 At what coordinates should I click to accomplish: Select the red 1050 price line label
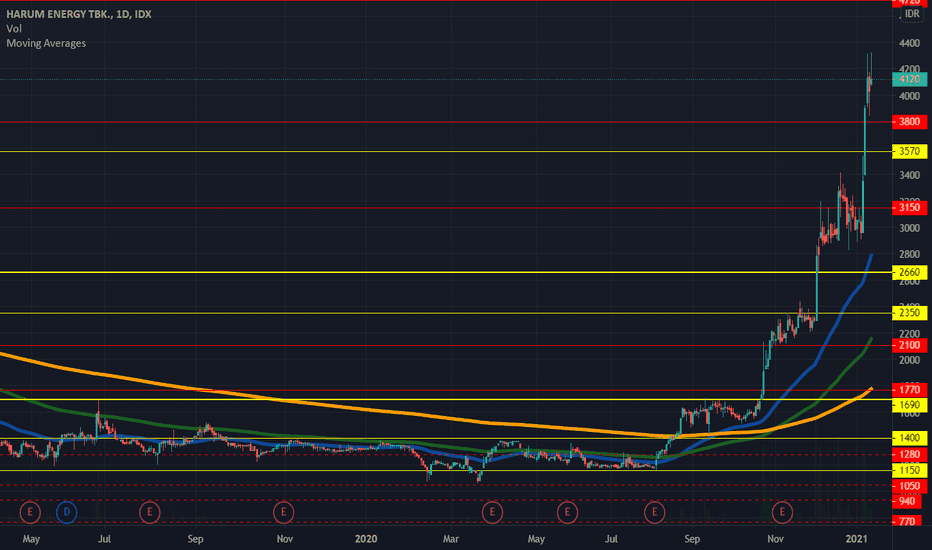coord(909,486)
